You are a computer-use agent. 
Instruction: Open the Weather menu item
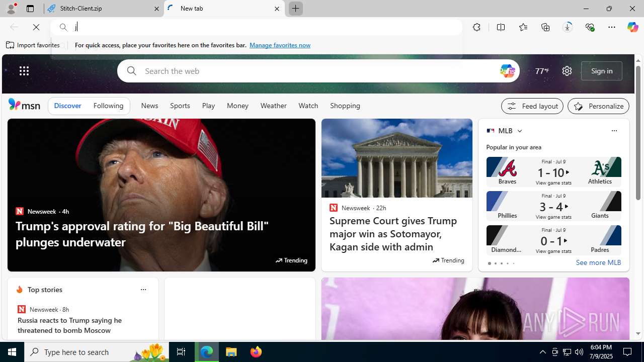(x=273, y=106)
